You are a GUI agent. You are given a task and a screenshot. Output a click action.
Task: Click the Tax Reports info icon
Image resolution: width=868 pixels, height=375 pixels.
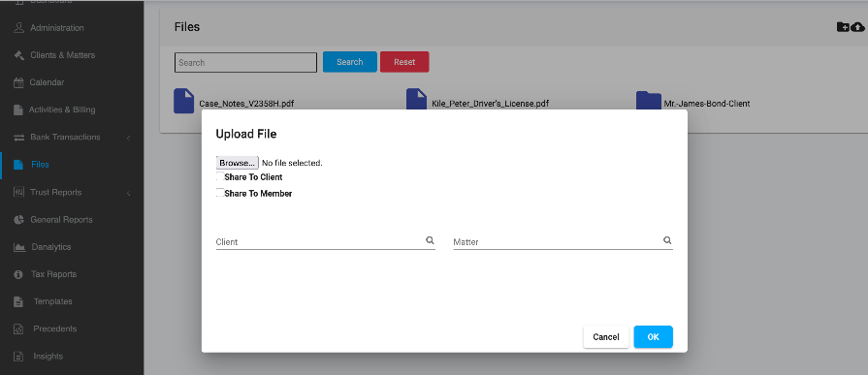pyautogui.click(x=18, y=274)
